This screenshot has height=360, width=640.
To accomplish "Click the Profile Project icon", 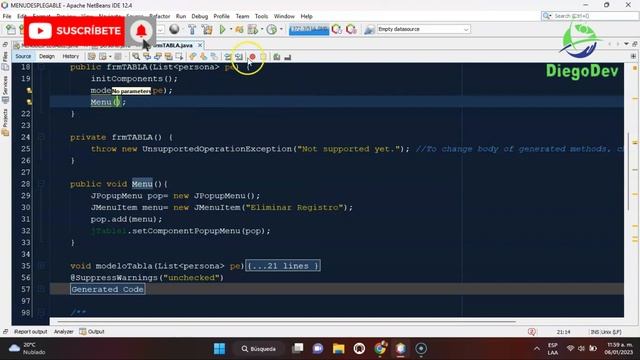I will 253,29.
